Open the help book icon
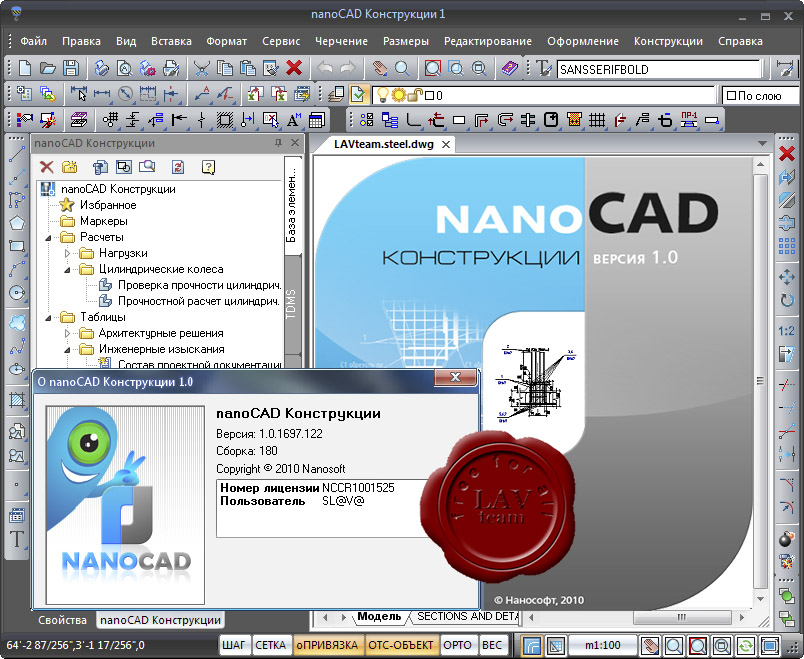Image resolution: width=804 pixels, height=659 pixels. (509, 68)
